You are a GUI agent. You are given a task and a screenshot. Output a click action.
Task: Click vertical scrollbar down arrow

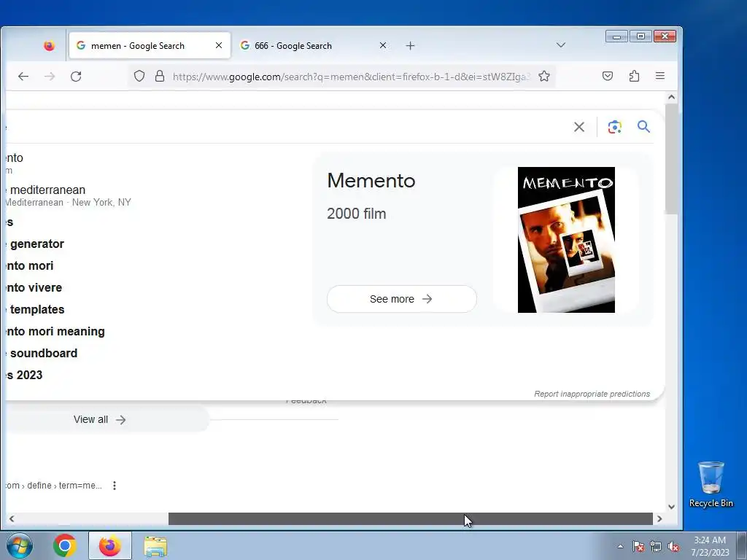(671, 507)
